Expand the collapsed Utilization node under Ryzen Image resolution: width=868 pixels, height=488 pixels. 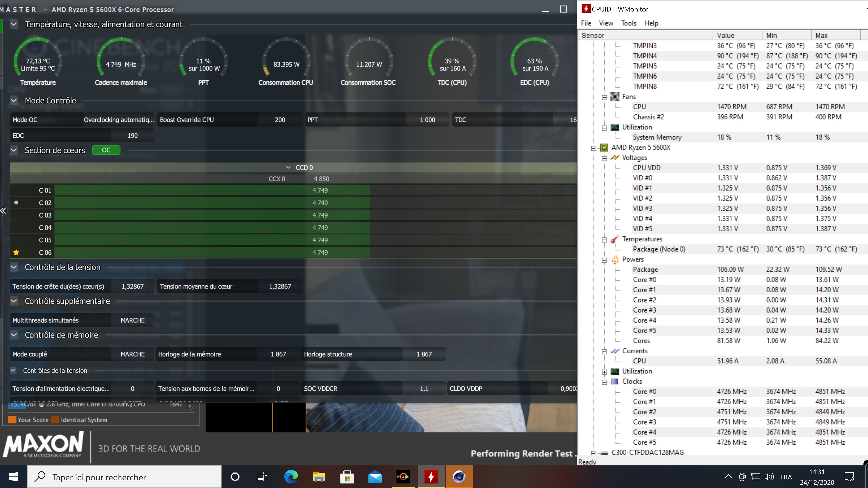604,372
